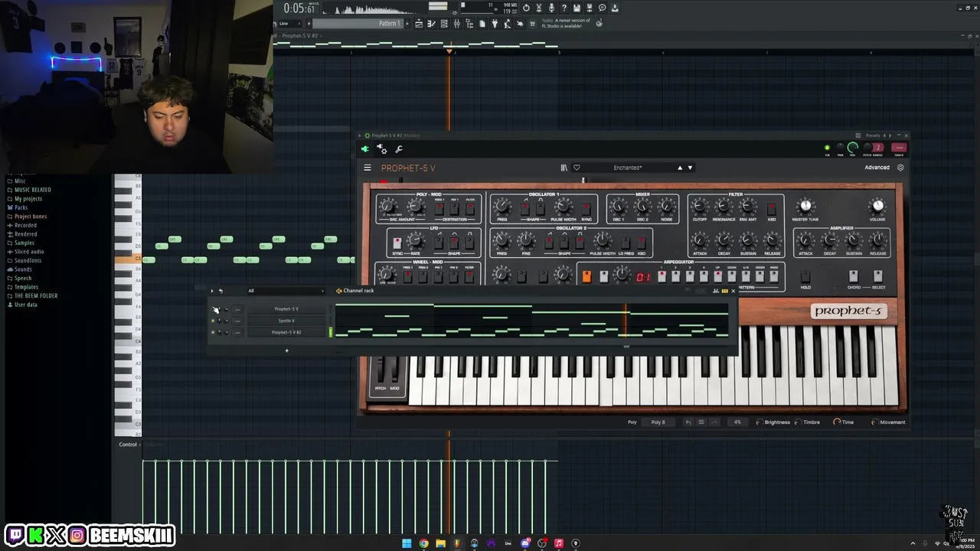Image resolution: width=980 pixels, height=551 pixels.
Task: Click the microphone recording icon
Action: coord(551,8)
